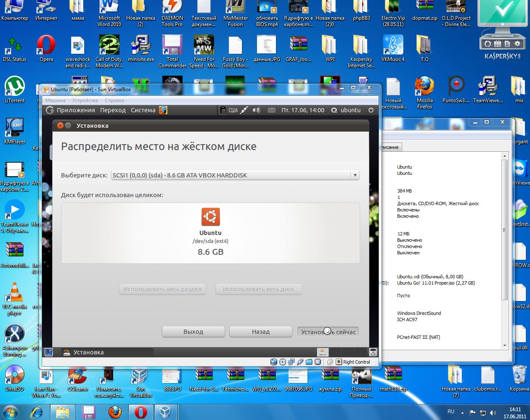Open the ubuntu user menu
This screenshot has height=420, width=530.
pyautogui.click(x=346, y=110)
